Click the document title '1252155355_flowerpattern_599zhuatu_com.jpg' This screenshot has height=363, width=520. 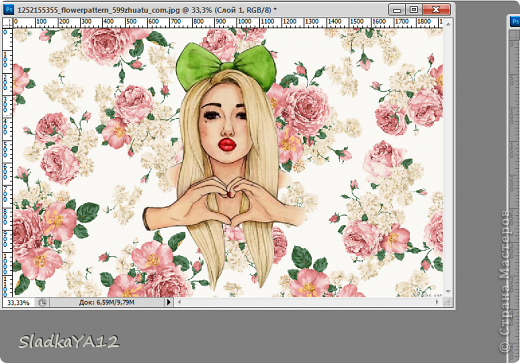pyautogui.click(x=99, y=10)
